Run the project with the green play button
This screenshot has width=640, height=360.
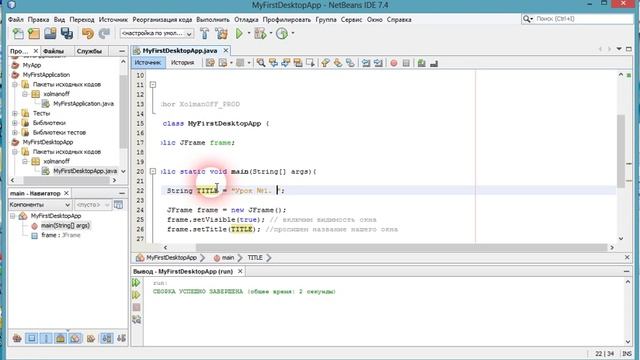[x=239, y=33]
